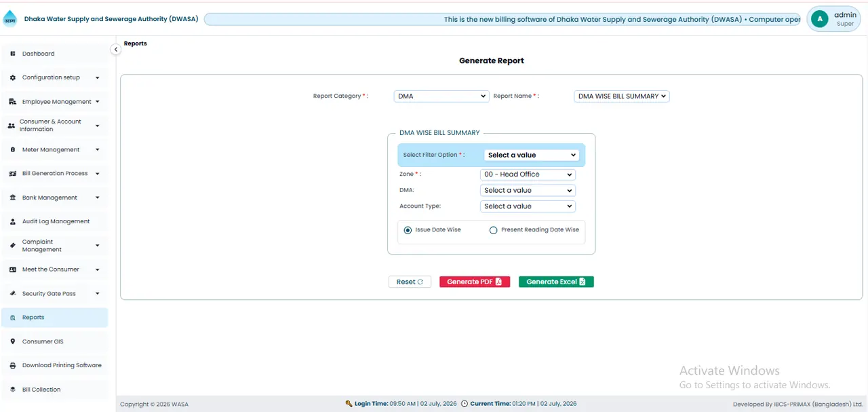Open the Account Type dropdown
Viewport: 868px width, 412px height.
coord(528,206)
